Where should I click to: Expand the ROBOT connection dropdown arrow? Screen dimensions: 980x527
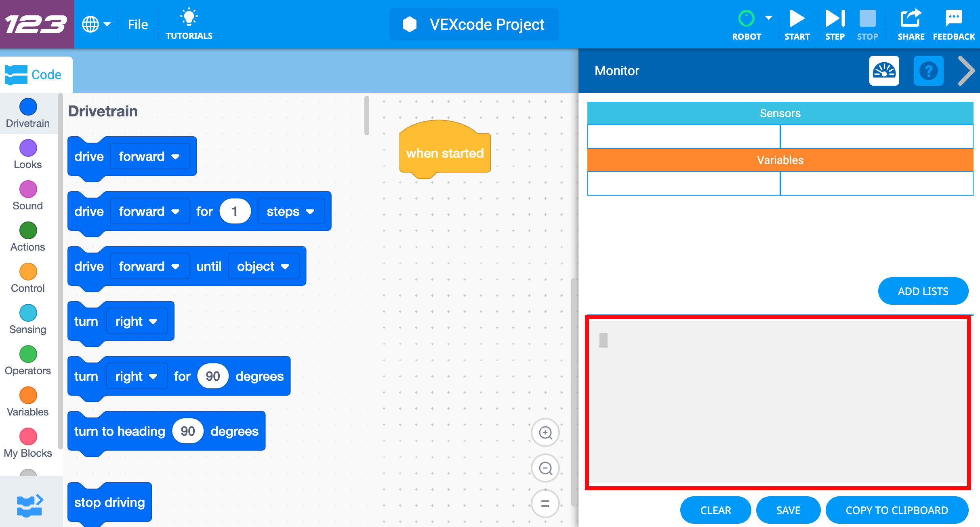click(769, 18)
